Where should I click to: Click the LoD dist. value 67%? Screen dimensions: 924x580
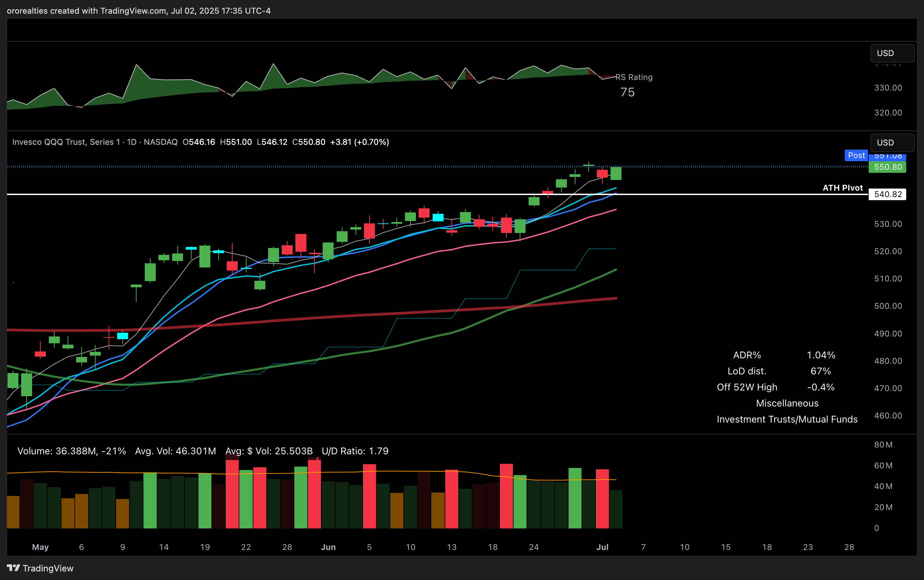coord(821,371)
